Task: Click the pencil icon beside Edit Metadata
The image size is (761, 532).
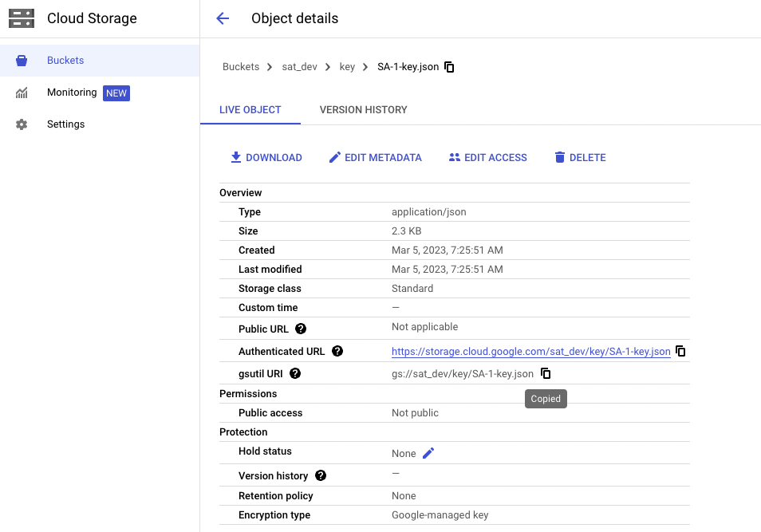Action: pos(334,157)
